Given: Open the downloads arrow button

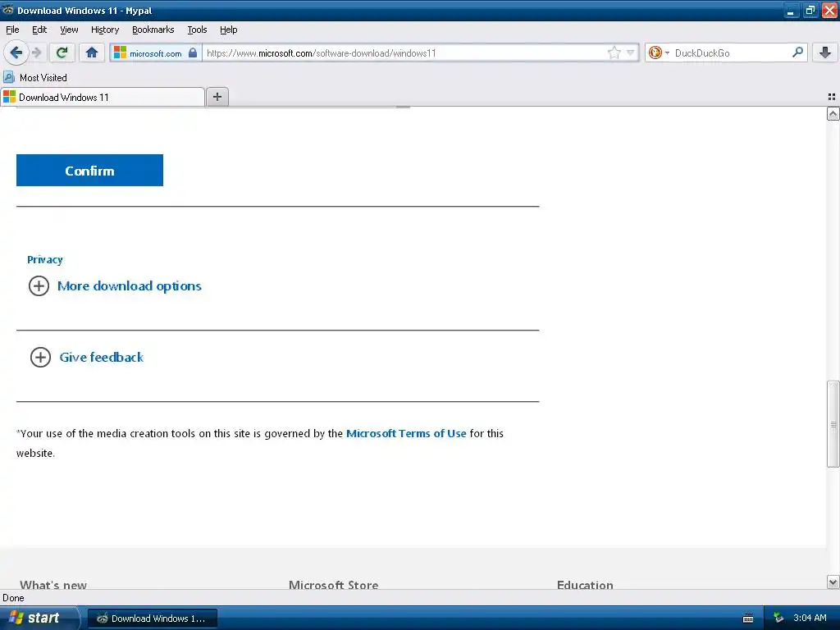Looking at the screenshot, I should point(825,52).
